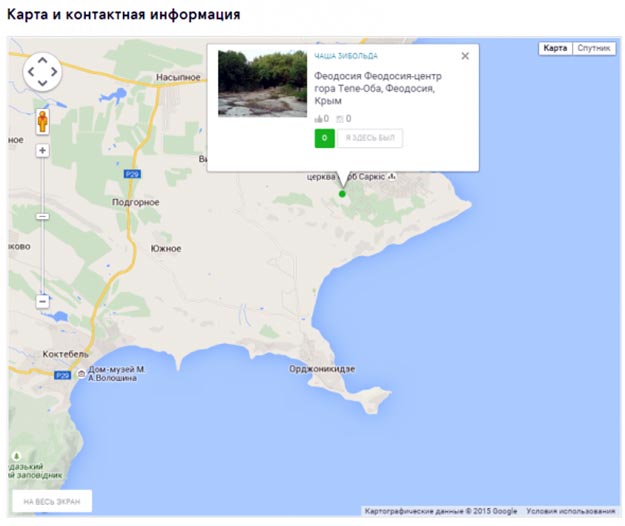Pick up the Street View pegman
Image resolution: width=625 pixels, height=526 pixels.
pyautogui.click(x=43, y=122)
